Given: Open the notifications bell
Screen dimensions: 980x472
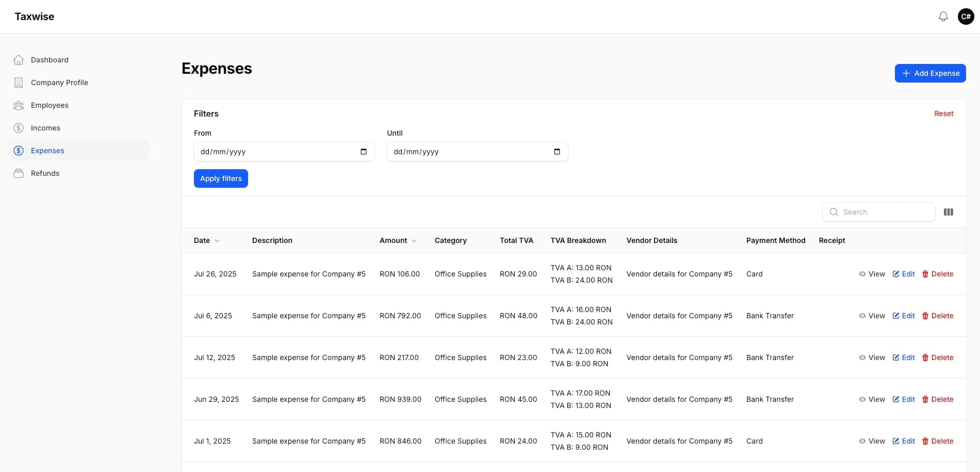Looking at the screenshot, I should pyautogui.click(x=943, y=17).
